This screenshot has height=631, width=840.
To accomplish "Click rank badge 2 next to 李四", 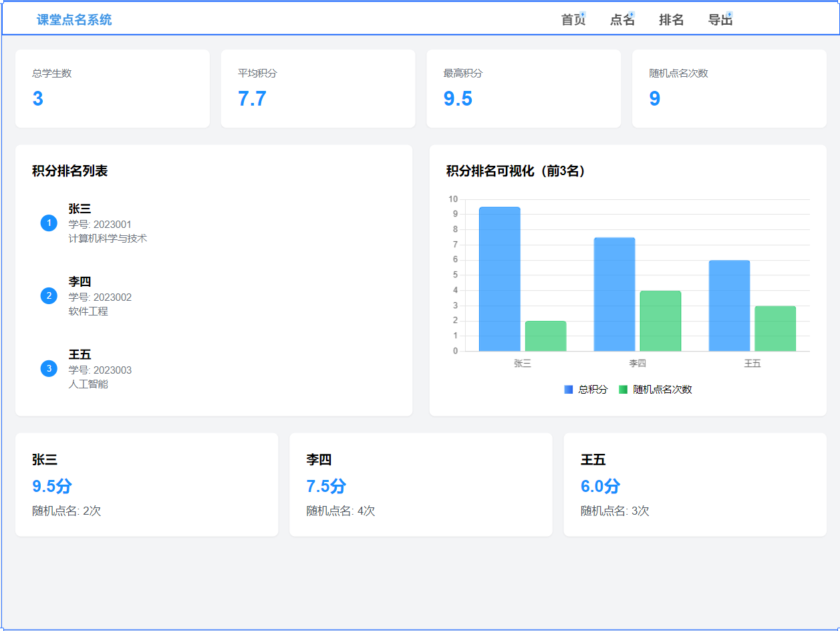I will 48,296.
